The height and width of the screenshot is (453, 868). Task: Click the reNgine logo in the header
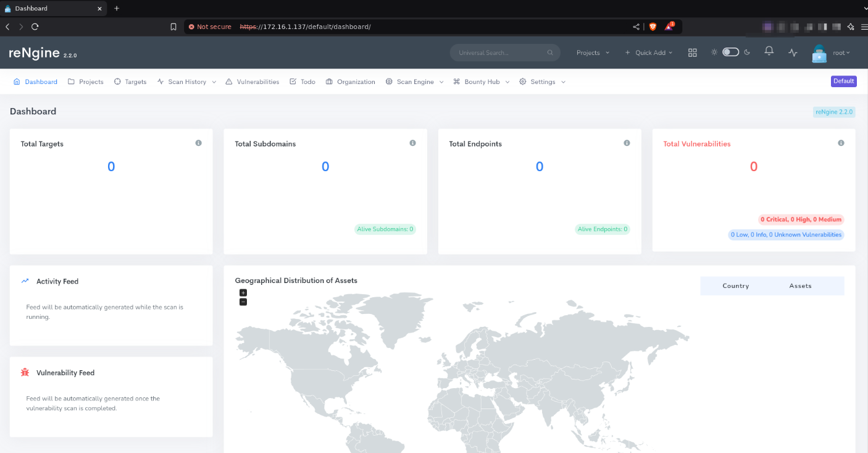[43, 53]
